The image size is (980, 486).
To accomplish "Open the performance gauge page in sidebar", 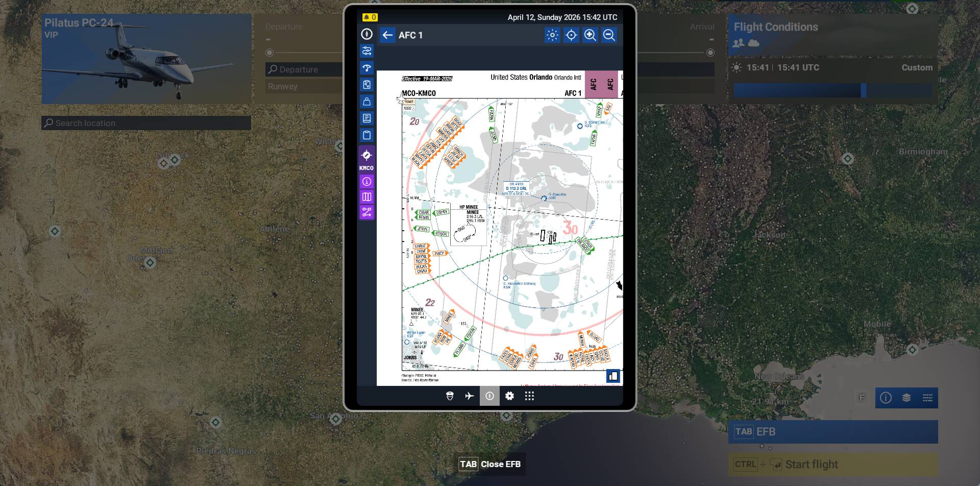I will click(x=366, y=68).
